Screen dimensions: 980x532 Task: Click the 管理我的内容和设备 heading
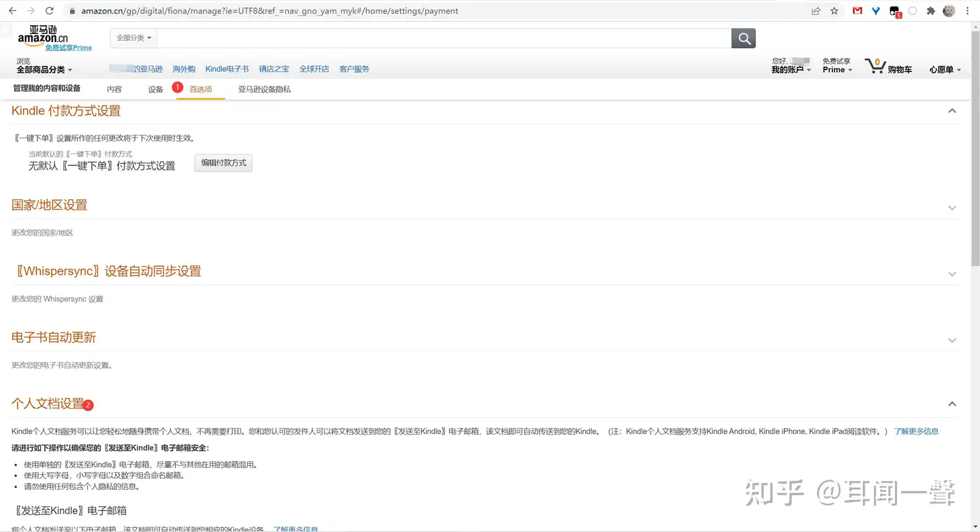(47, 88)
